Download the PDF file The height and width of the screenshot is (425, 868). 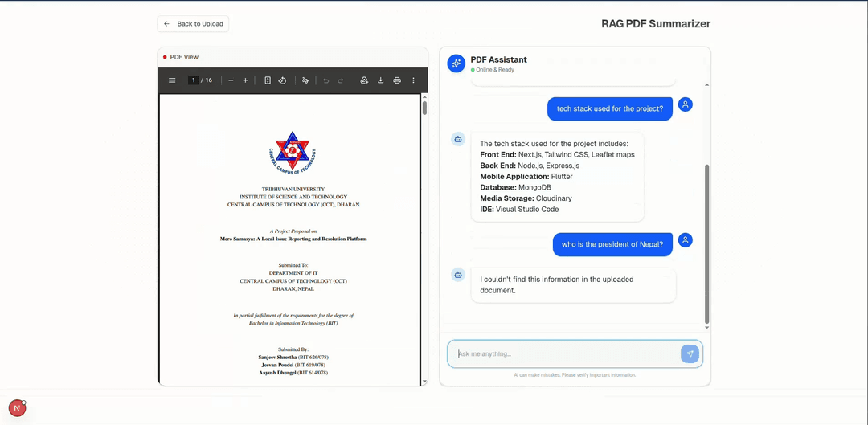[381, 80]
